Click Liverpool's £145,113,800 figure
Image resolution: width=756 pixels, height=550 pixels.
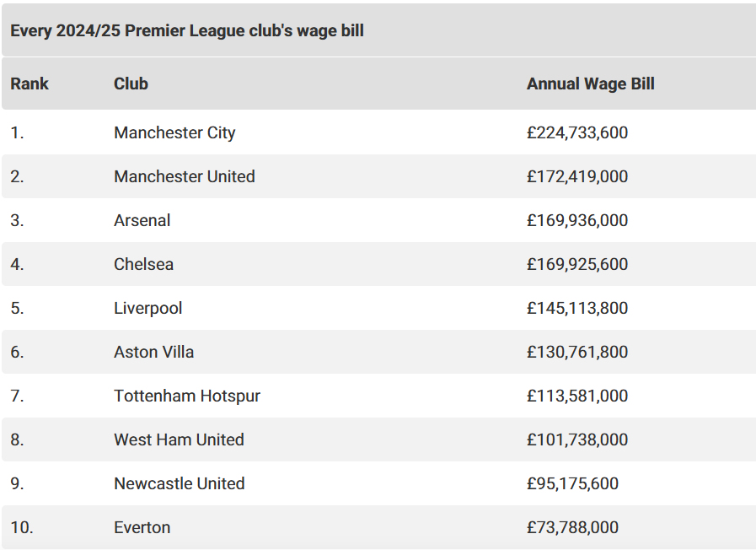coord(577,308)
